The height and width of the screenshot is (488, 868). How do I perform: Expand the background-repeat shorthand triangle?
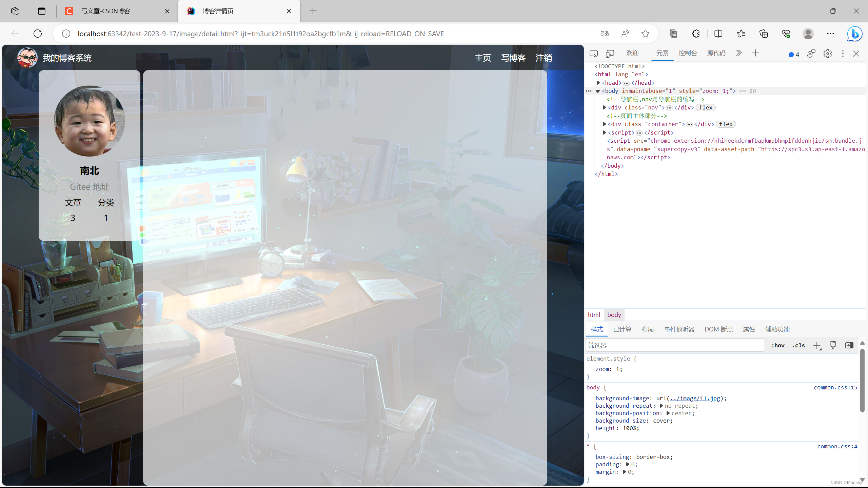tap(661, 406)
